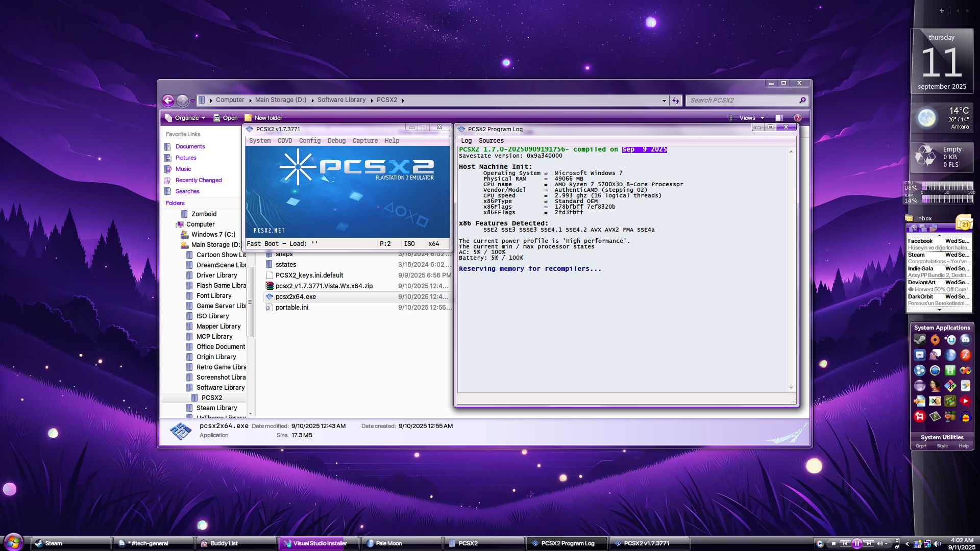Open Explorer help question mark icon
This screenshot has height=551, width=980.
pyautogui.click(x=798, y=118)
